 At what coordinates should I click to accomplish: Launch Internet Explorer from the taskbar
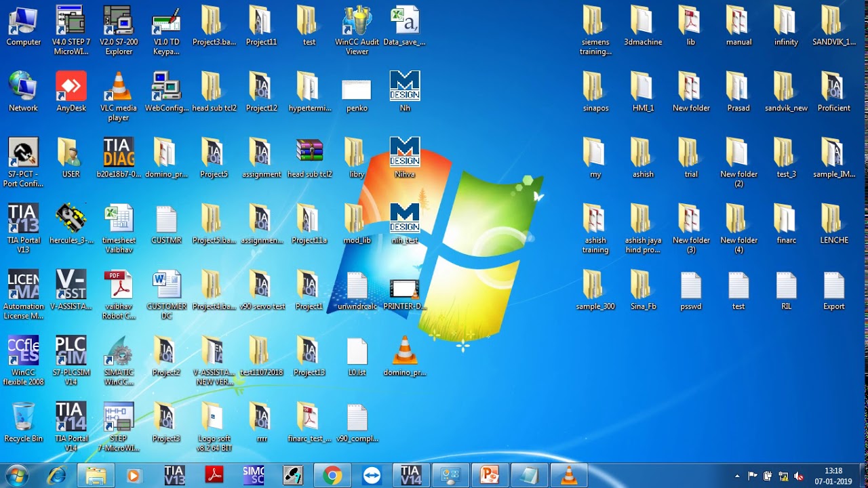point(56,476)
